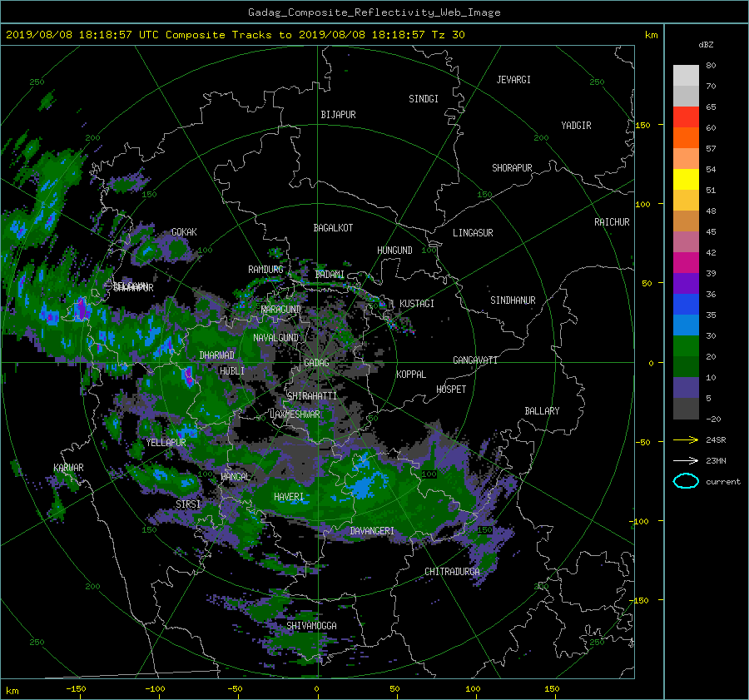Viewport: 749px width, 700px height.
Task: Click the SINDHANUR city label
Action: [513, 300]
